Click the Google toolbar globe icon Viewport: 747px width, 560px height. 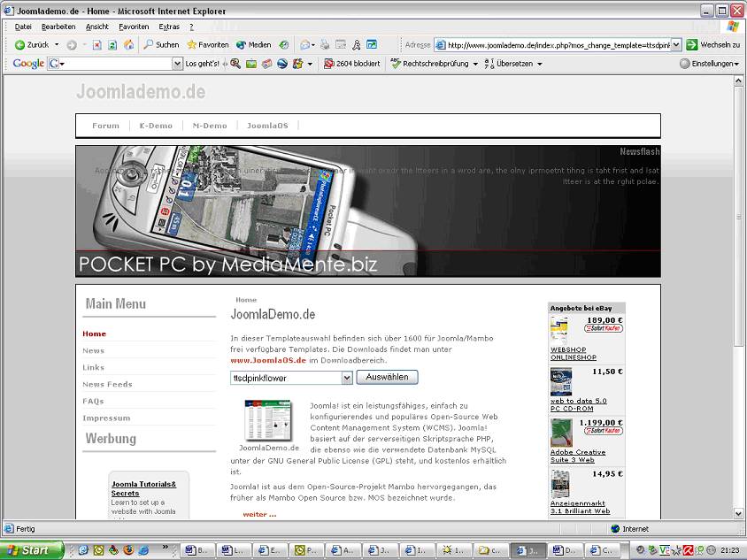(x=282, y=64)
